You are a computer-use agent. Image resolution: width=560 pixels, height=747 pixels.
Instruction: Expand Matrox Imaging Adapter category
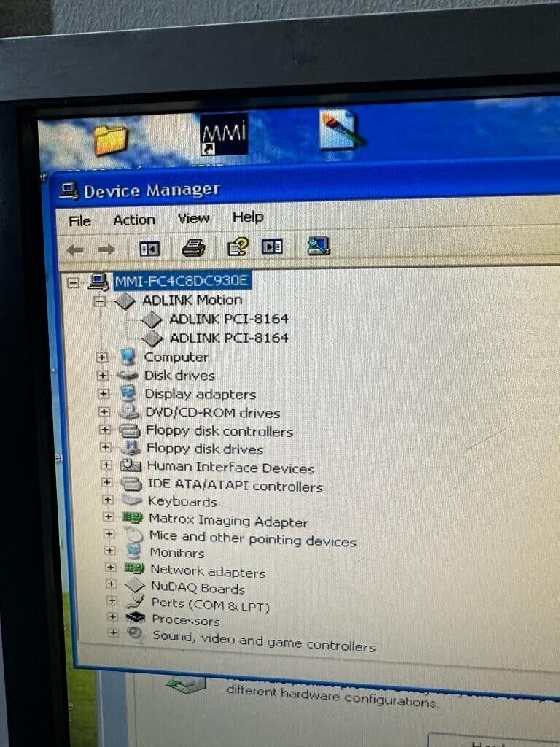109,517
